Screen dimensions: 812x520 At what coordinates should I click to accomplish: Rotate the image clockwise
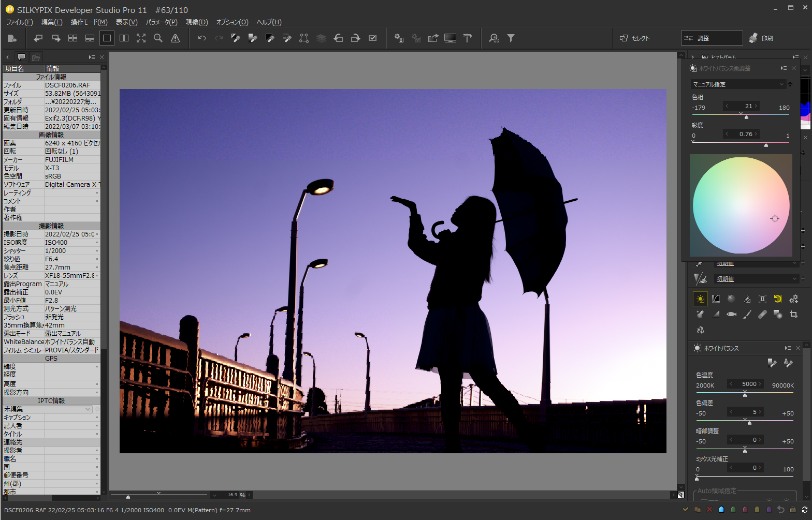point(355,38)
